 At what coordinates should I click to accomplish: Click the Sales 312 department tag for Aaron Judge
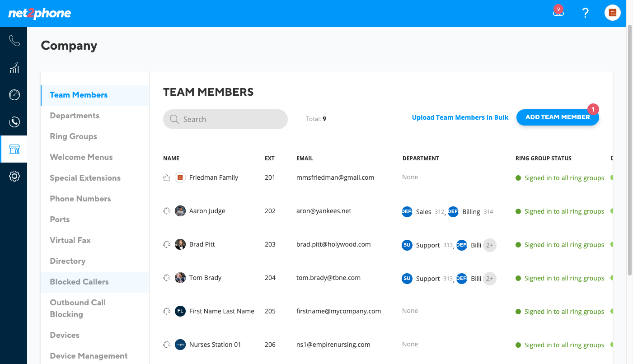click(x=423, y=211)
